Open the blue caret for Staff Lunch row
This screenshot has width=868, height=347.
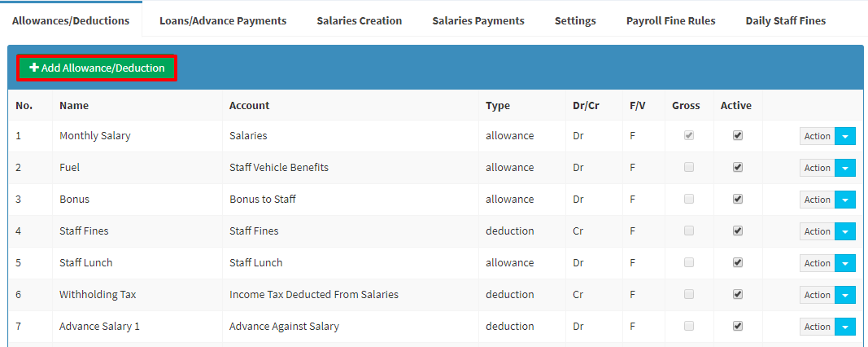(x=844, y=263)
